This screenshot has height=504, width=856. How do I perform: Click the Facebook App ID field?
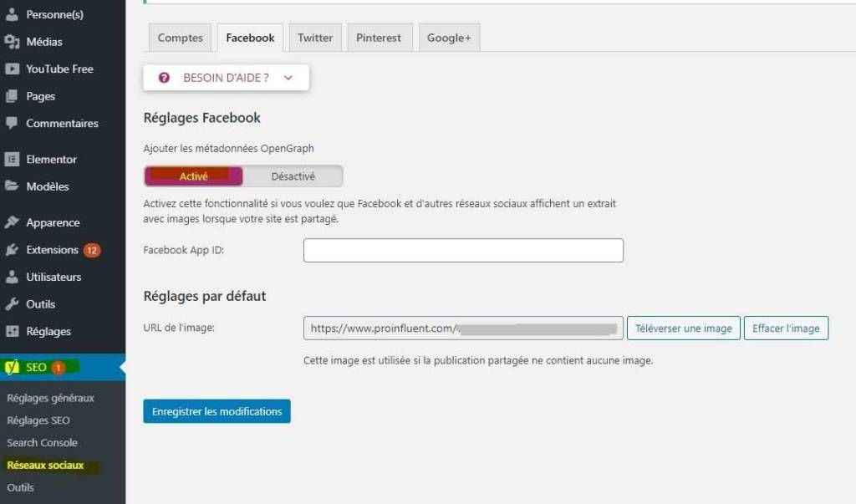click(x=463, y=250)
